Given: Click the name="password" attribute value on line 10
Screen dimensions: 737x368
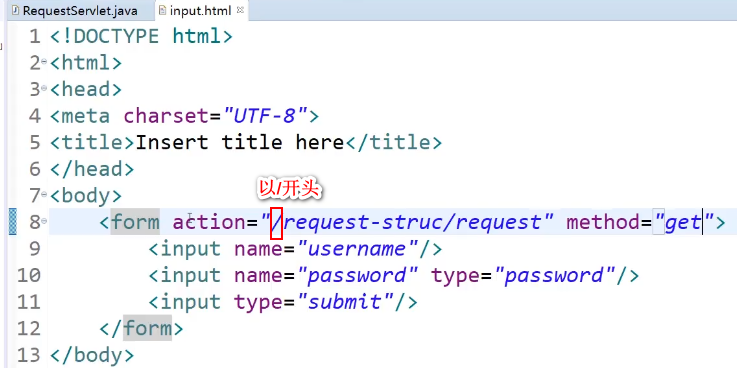Looking at the screenshot, I should 358,275.
